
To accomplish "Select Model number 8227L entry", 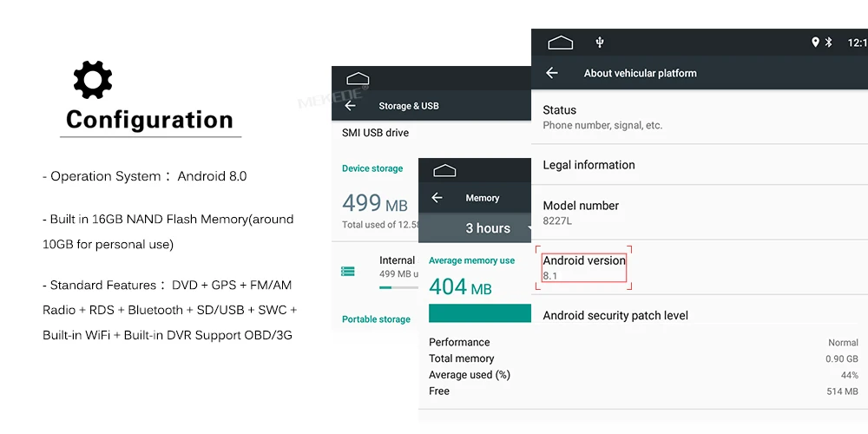I will coord(700,213).
